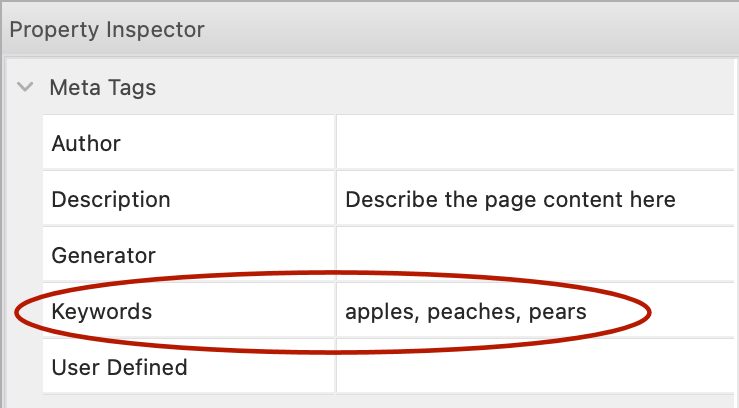Viewport: 739px width, 408px height.
Task: Select the User Defined property label
Action: click(119, 367)
